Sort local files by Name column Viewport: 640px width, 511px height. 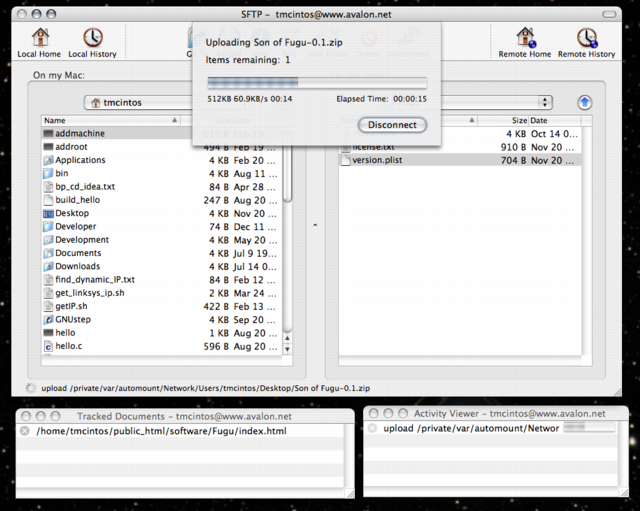[111, 120]
